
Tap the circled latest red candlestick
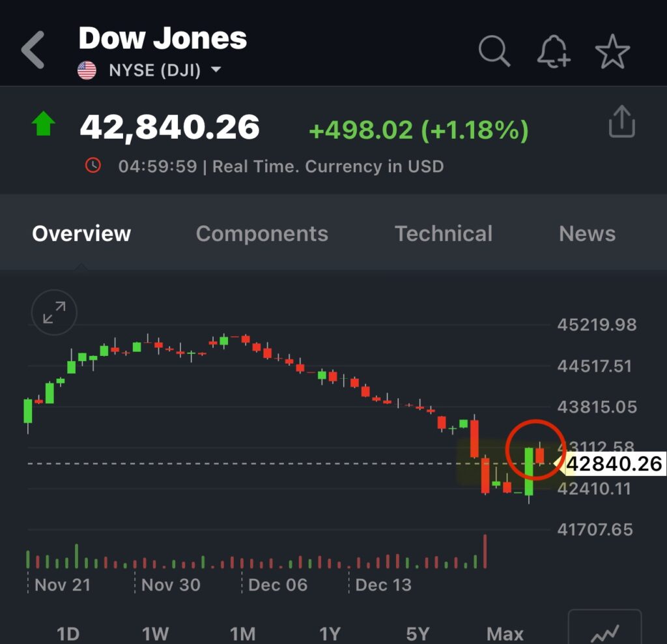coord(540,455)
